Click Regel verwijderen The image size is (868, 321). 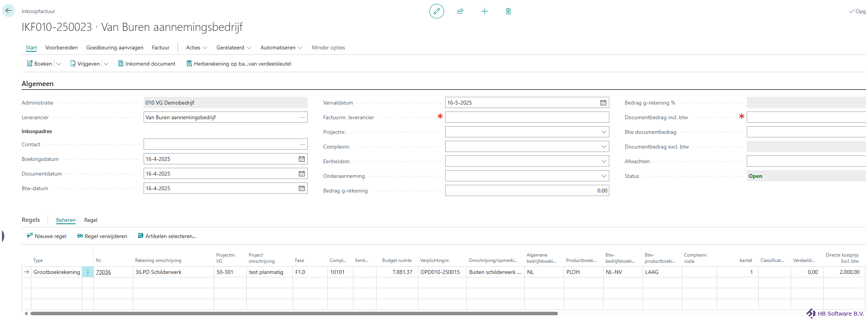coord(102,236)
